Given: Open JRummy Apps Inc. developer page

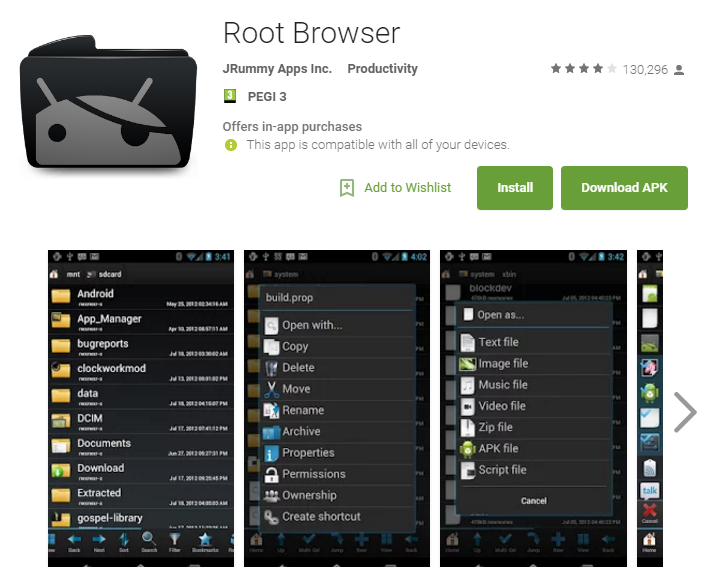Looking at the screenshot, I should 277,69.
